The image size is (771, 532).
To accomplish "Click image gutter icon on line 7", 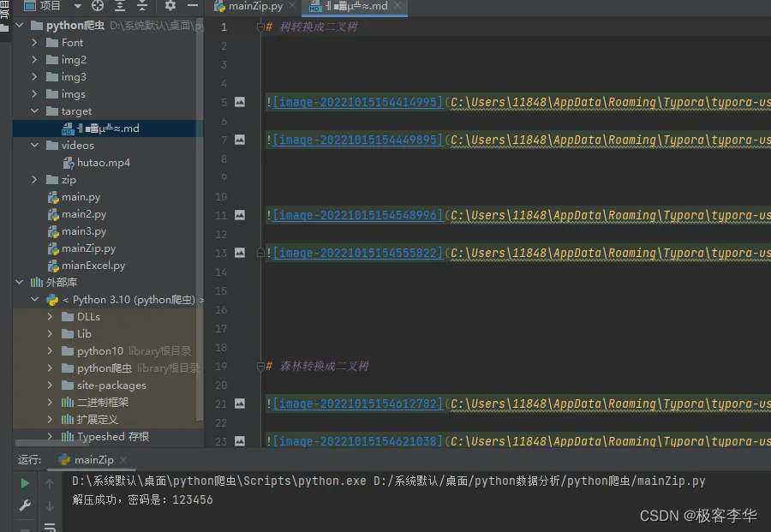I will pos(240,140).
